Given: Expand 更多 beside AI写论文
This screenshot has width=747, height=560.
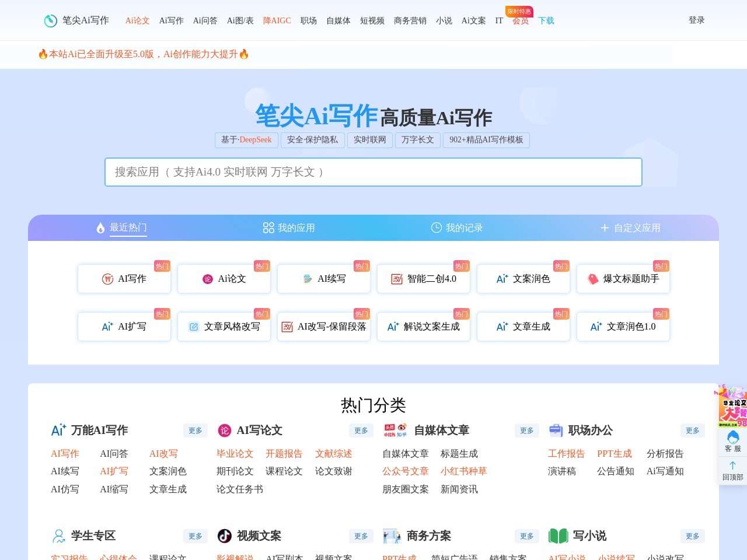Looking at the screenshot, I should 361,430.
